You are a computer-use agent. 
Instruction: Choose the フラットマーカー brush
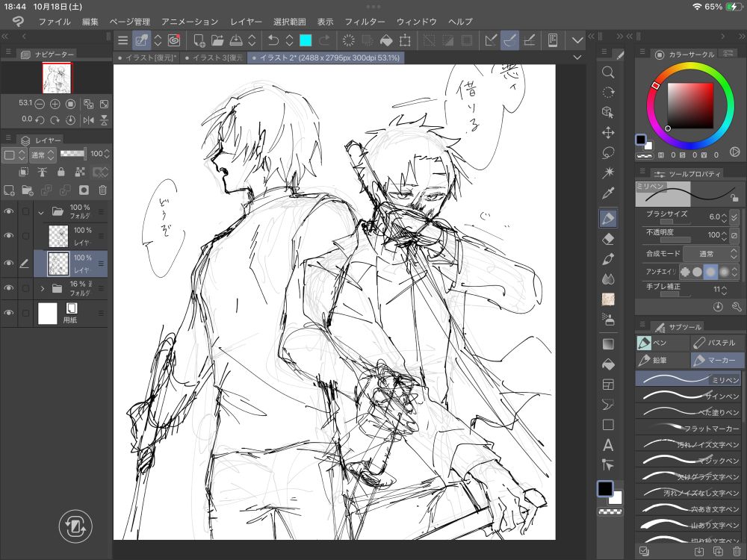tap(688, 428)
